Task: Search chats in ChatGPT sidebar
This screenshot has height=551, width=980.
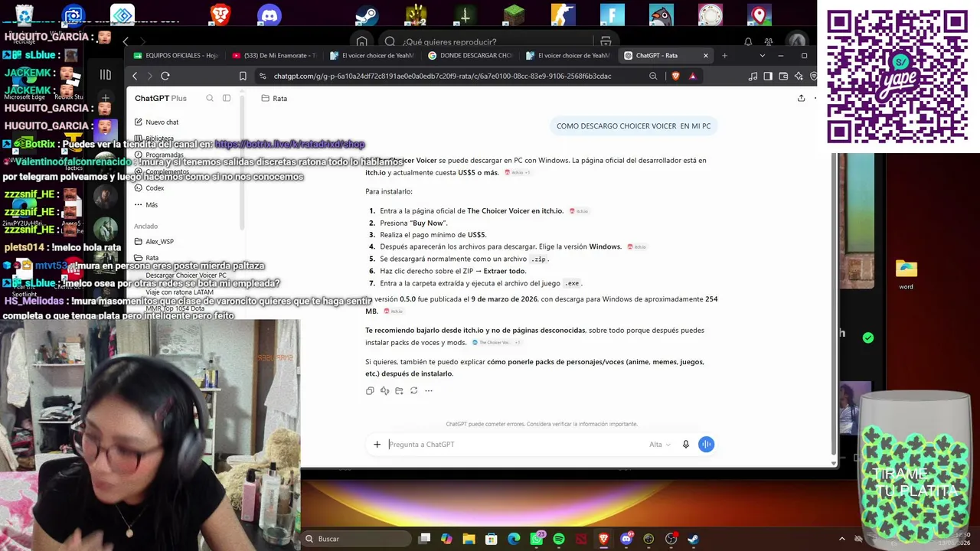Action: [210, 98]
